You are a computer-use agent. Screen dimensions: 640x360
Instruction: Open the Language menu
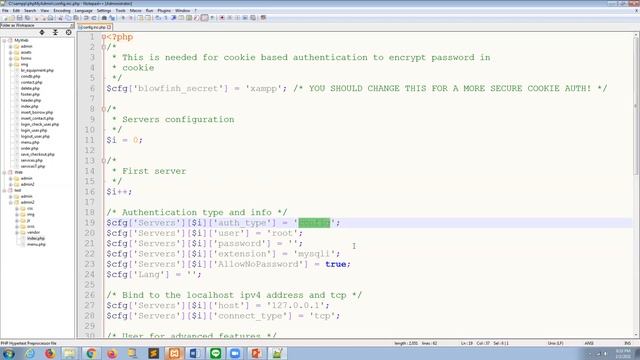[84, 11]
